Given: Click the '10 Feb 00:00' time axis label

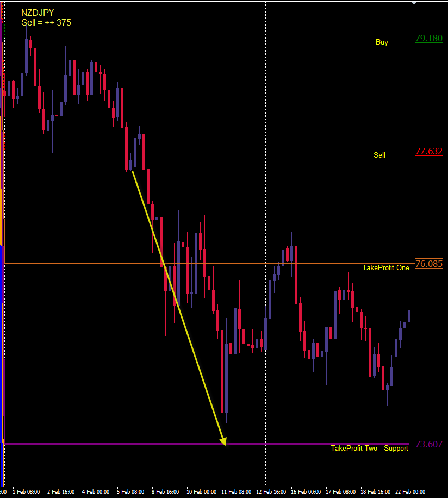Looking at the screenshot, I should pyautogui.click(x=201, y=491).
